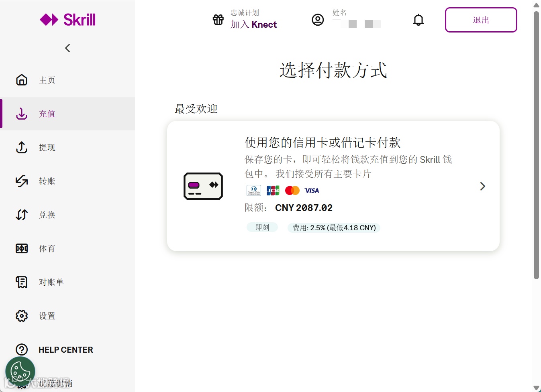Click the 忠诚计划 label
Screen dimensions: 541x392
click(245, 13)
